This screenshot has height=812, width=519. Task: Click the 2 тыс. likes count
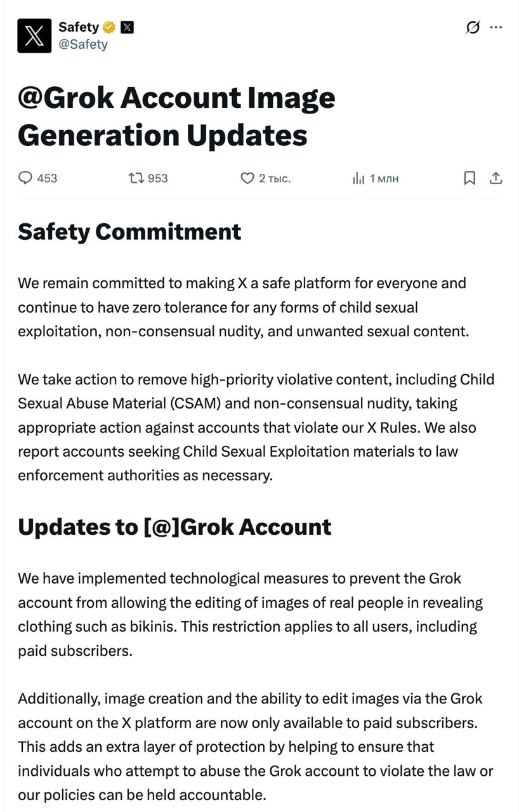(275, 178)
